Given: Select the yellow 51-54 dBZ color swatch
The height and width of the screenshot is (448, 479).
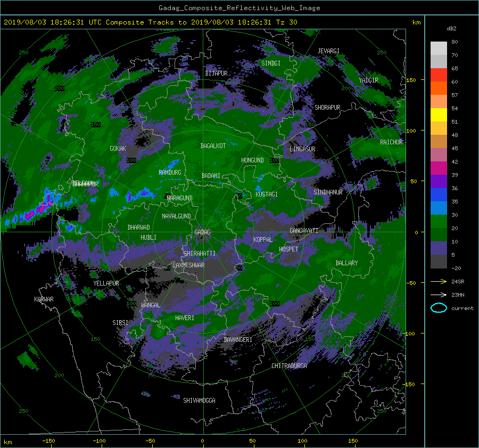Looking at the screenshot, I should tap(439, 115).
